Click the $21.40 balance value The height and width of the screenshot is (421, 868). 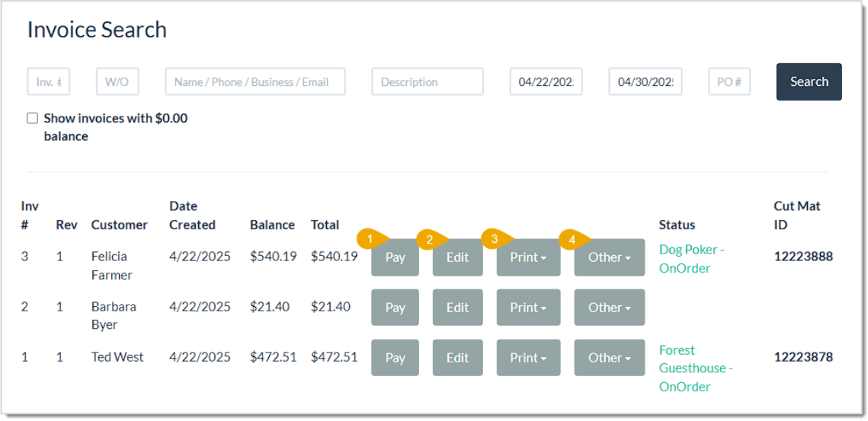point(270,307)
